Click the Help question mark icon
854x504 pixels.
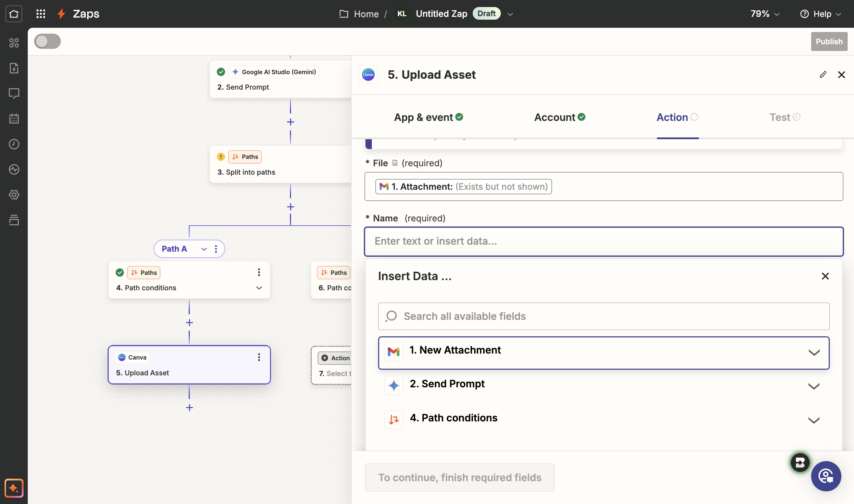[x=804, y=14]
